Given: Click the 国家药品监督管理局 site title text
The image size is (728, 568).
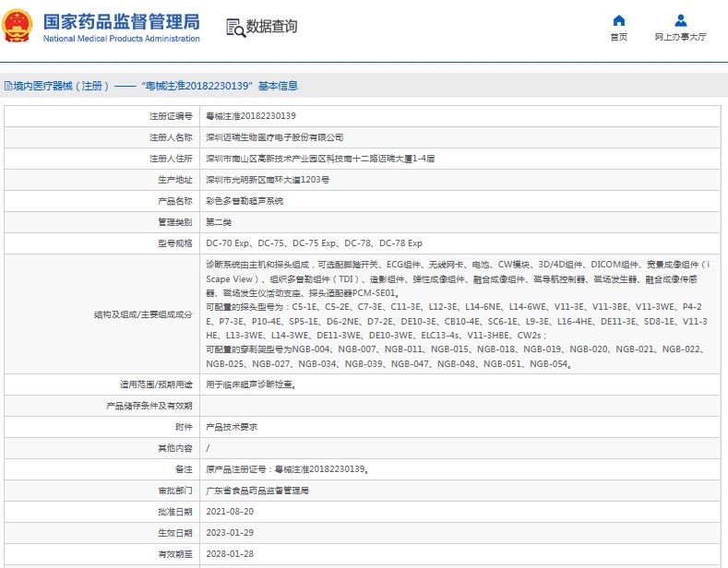Looking at the screenshot, I should pyautogui.click(x=121, y=20).
